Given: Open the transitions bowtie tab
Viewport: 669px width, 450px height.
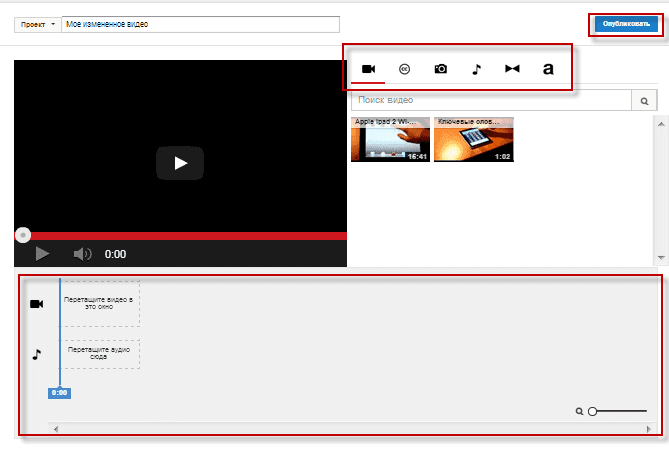Looking at the screenshot, I should [x=512, y=69].
